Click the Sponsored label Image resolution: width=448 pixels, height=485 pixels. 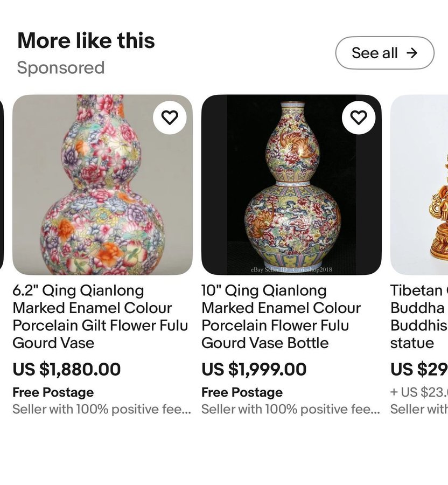pyautogui.click(x=61, y=68)
